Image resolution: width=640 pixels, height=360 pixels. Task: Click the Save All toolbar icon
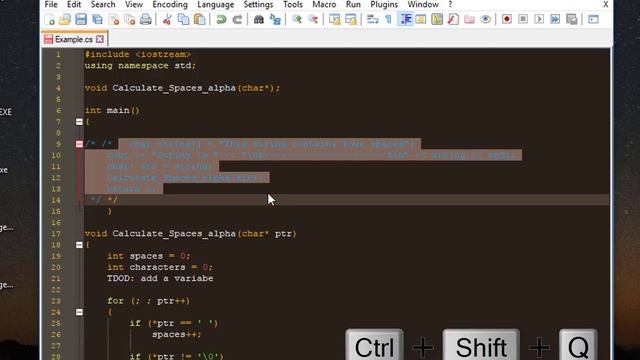[x=97, y=19]
